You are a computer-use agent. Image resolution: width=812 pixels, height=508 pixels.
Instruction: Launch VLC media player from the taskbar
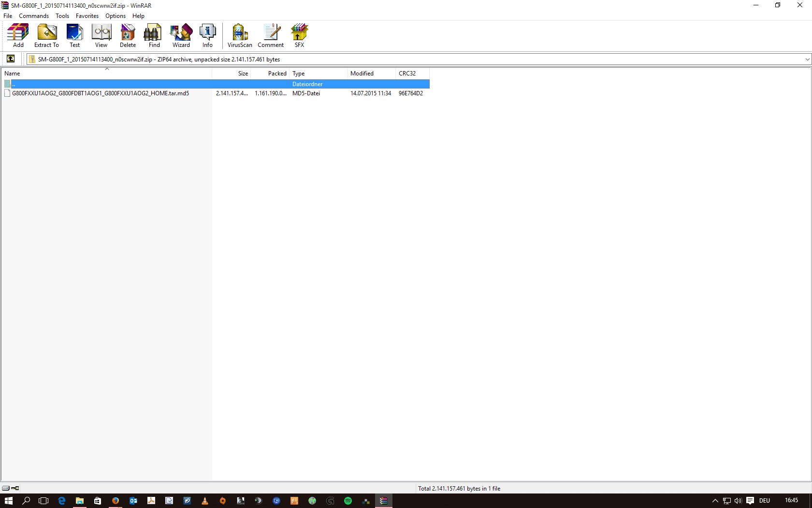click(x=204, y=501)
